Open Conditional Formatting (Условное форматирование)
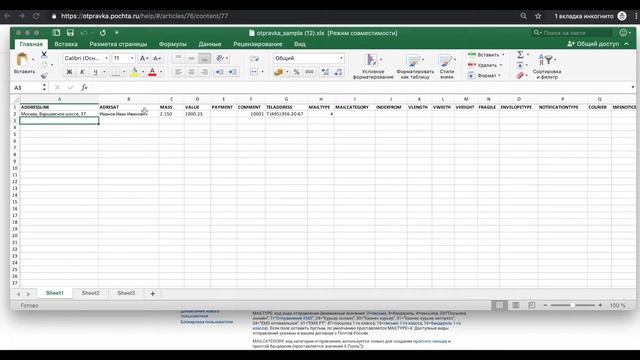Image resolution: width=640 pixels, height=360 pixels. point(373,66)
